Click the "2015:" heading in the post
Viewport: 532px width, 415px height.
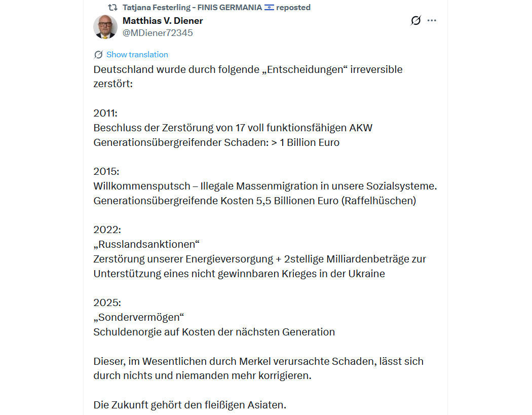tap(106, 171)
